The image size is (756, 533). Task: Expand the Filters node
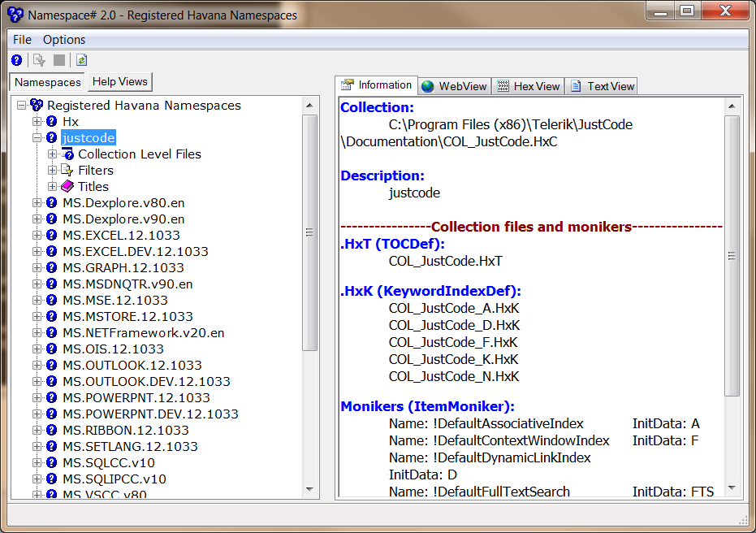(x=53, y=171)
